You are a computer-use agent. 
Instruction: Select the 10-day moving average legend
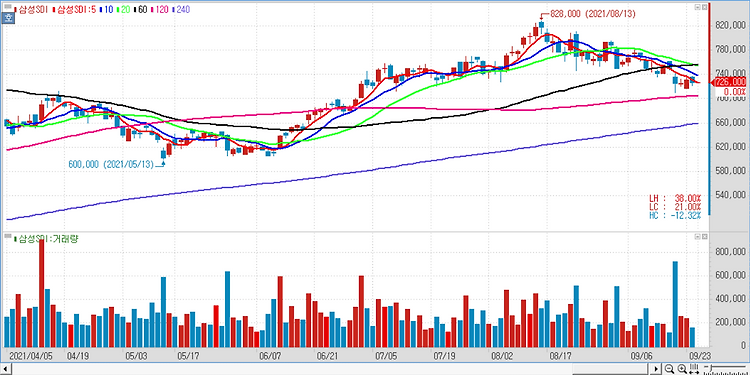pyautogui.click(x=106, y=9)
